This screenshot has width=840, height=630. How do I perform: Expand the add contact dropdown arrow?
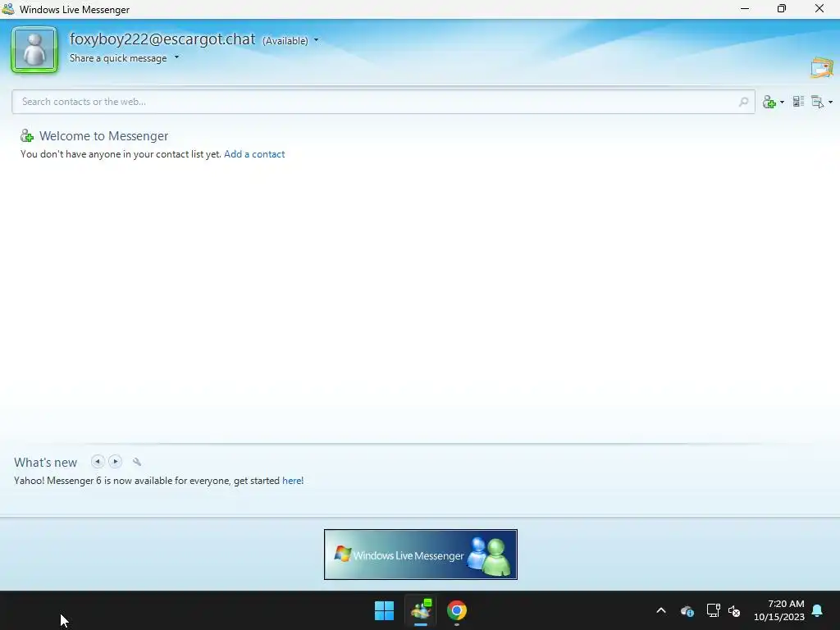pyautogui.click(x=782, y=102)
